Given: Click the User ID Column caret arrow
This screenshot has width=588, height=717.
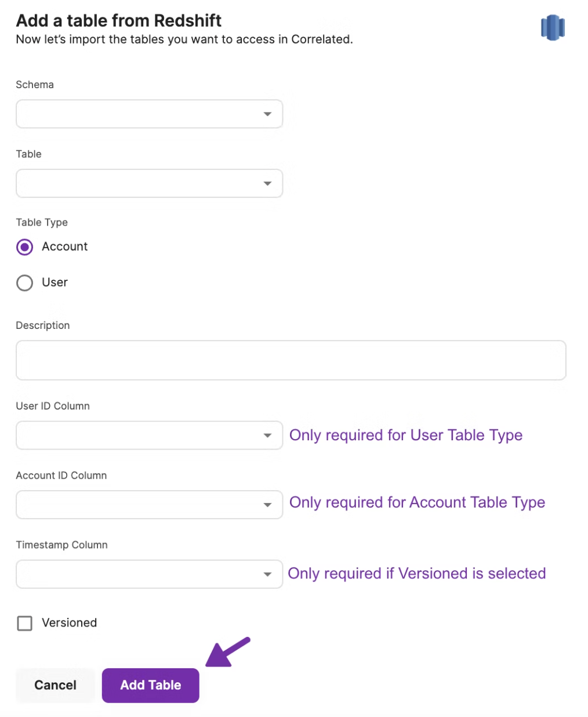Looking at the screenshot, I should tap(267, 435).
